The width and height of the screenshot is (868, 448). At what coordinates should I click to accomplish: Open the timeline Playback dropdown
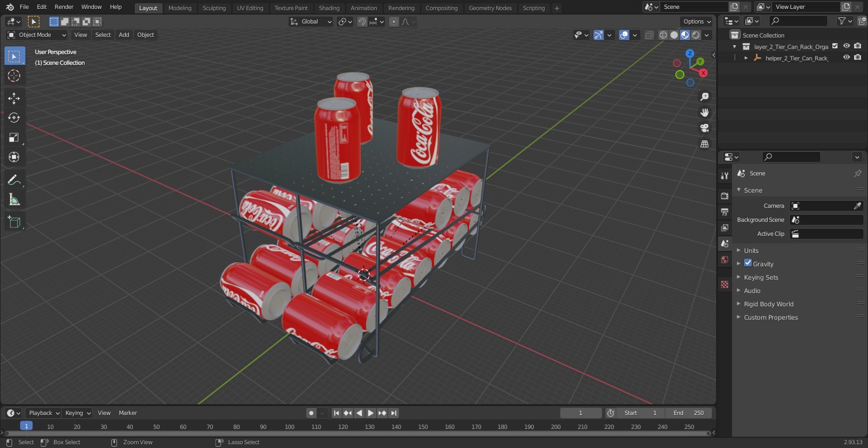44,413
